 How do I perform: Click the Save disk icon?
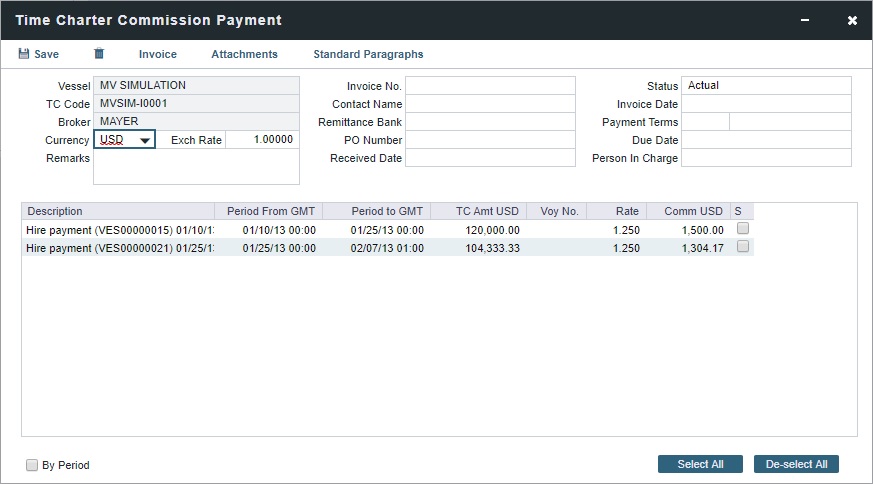coord(24,54)
